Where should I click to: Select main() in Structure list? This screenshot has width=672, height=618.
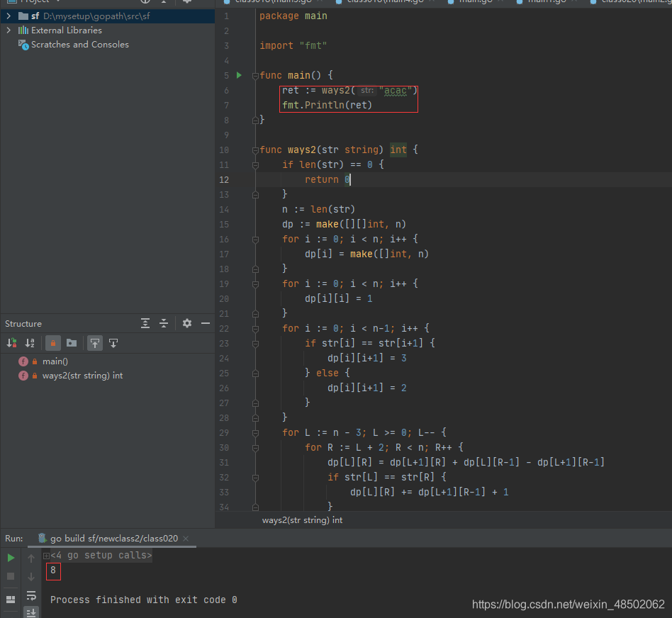[55, 361]
